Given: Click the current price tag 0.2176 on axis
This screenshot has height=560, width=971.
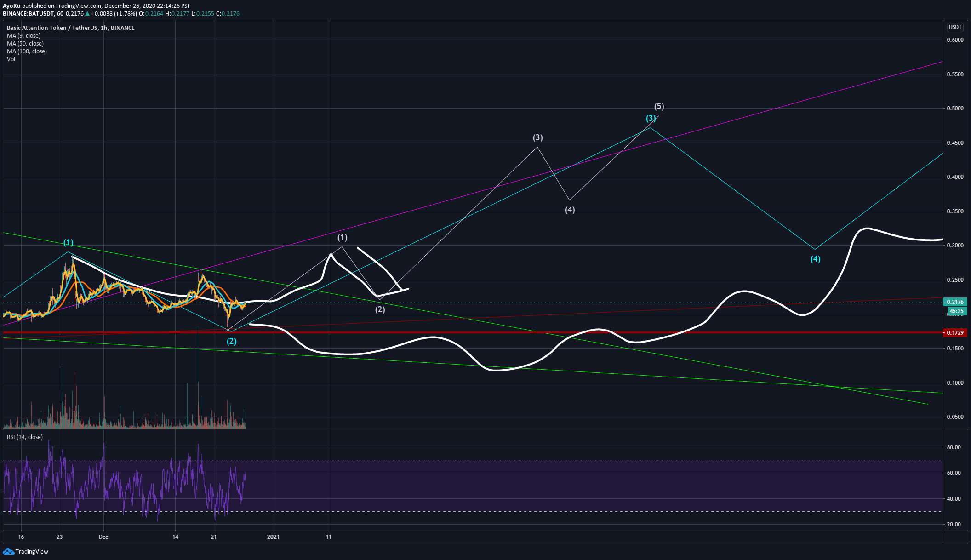Looking at the screenshot, I should [955, 302].
